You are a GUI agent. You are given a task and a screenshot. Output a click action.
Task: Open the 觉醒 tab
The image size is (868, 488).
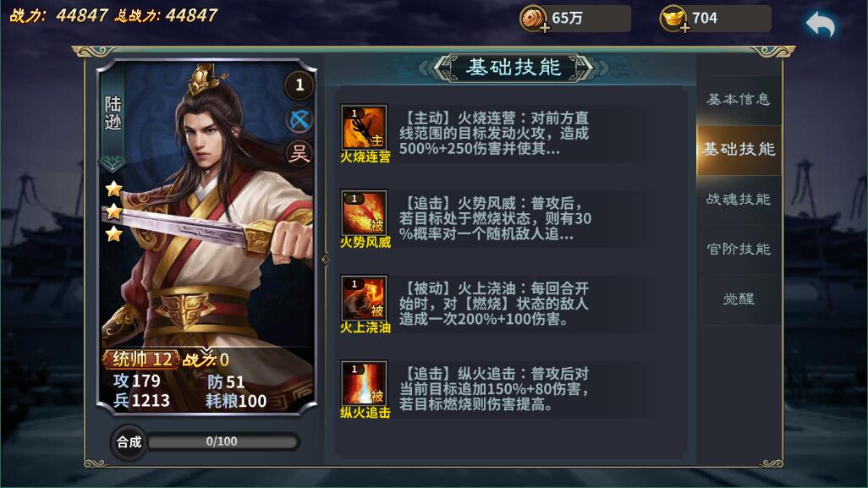pos(739,299)
